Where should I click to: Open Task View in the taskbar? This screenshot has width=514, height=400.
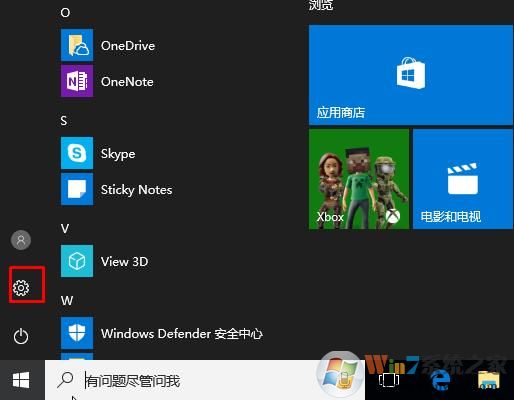[389, 380]
